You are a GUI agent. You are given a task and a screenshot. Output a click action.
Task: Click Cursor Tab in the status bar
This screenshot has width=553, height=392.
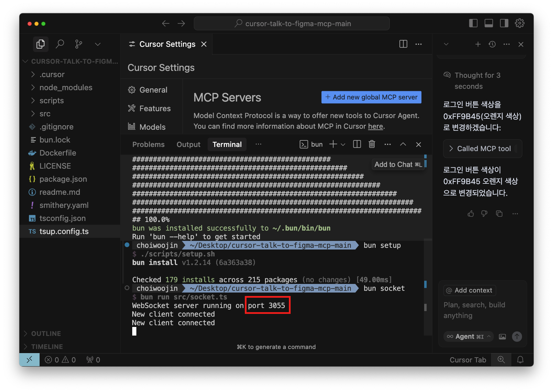pyautogui.click(x=468, y=360)
